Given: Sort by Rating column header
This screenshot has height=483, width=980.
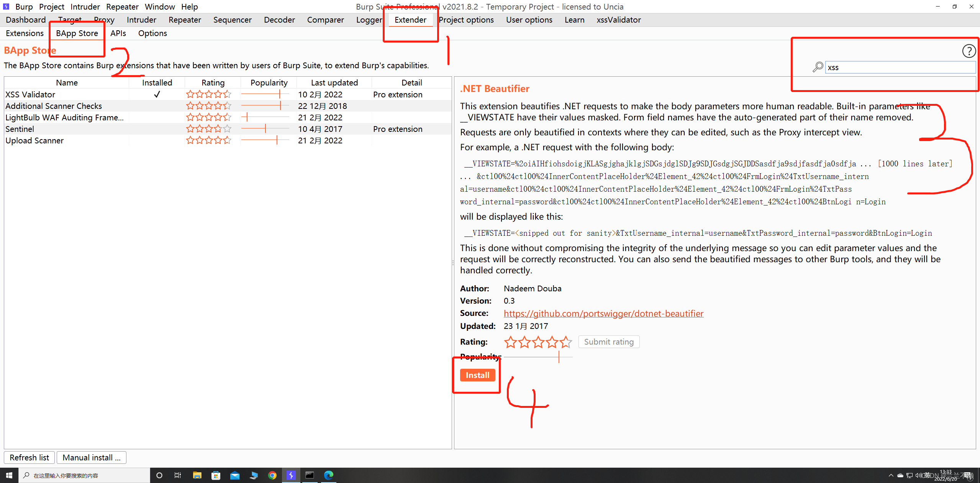Looking at the screenshot, I should (x=213, y=82).
